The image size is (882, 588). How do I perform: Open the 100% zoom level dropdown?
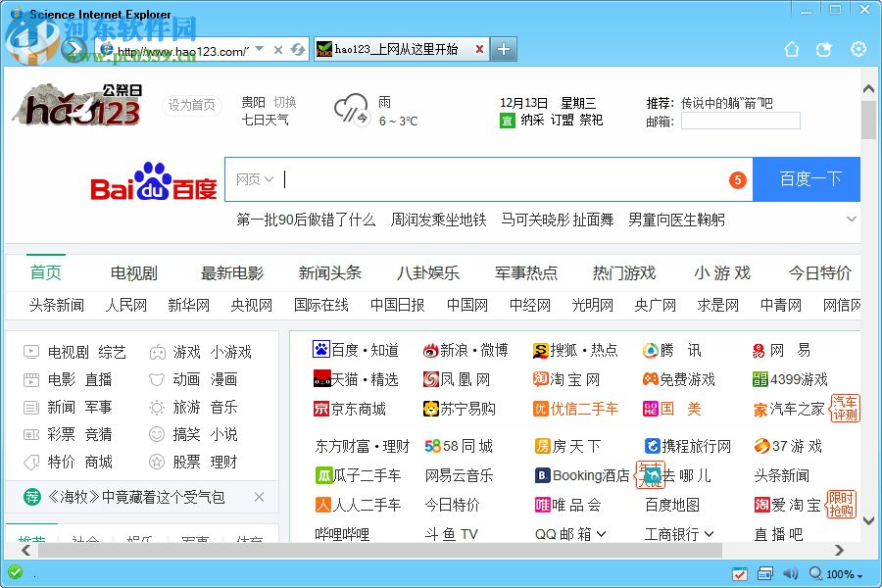click(x=839, y=574)
